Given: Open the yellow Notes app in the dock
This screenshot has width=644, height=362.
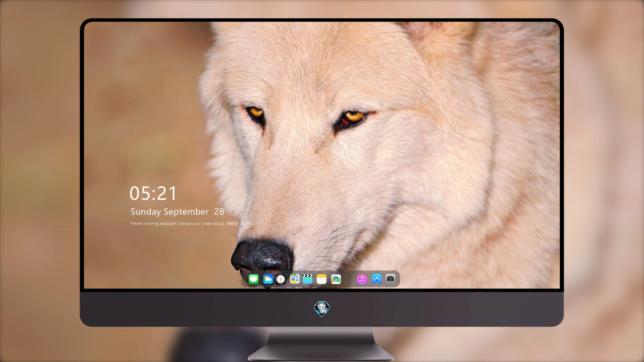Looking at the screenshot, I should point(321,279).
